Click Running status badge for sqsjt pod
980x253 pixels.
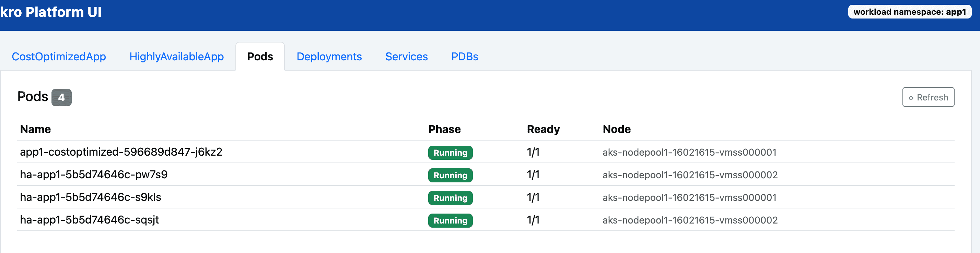tap(450, 221)
